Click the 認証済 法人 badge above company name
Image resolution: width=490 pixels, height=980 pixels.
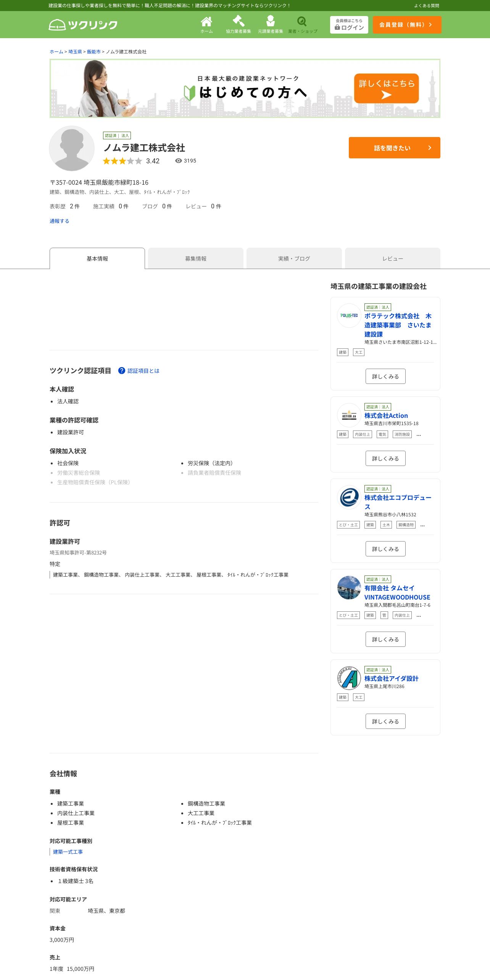117,135
